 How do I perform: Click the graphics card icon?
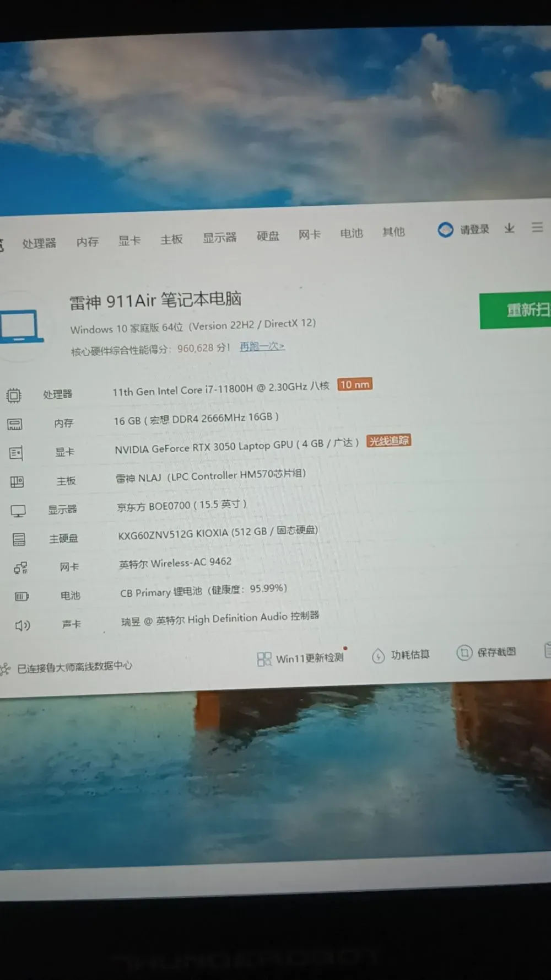(x=16, y=453)
